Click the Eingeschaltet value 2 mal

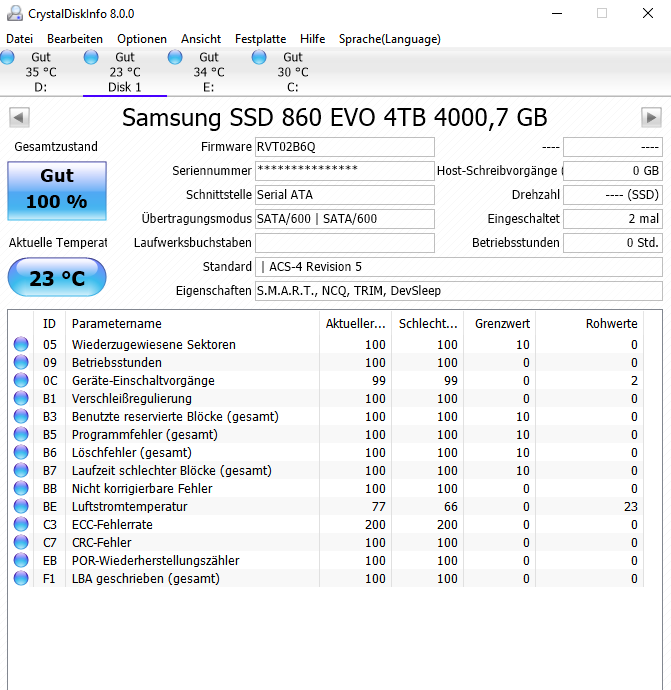coord(612,219)
